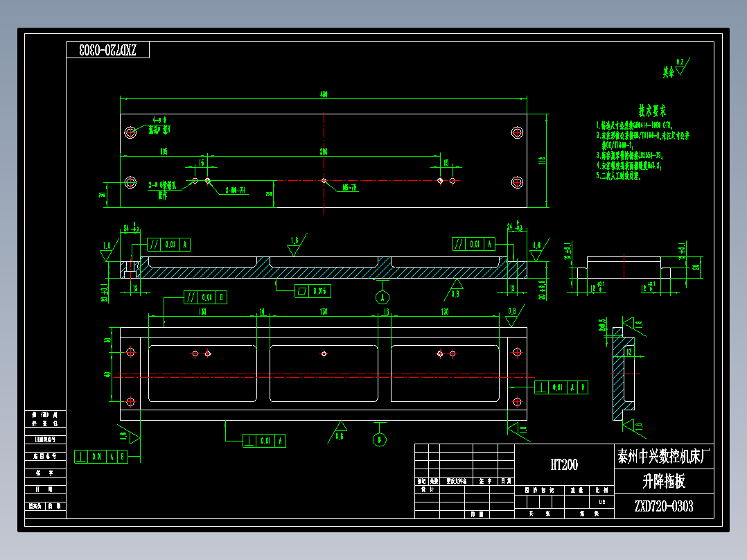Click the 比例 header cell
The height and width of the screenshot is (560, 747).
[x=601, y=490]
